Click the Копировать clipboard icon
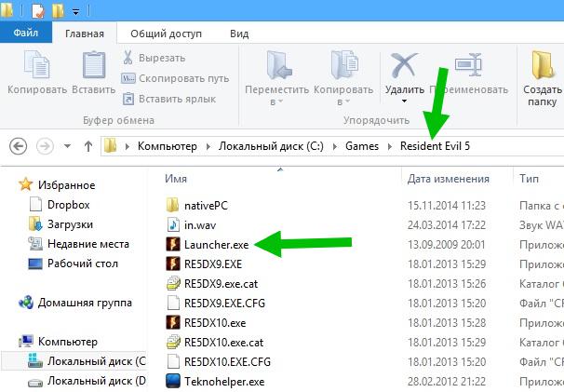The height and width of the screenshot is (392, 564). click(x=36, y=64)
